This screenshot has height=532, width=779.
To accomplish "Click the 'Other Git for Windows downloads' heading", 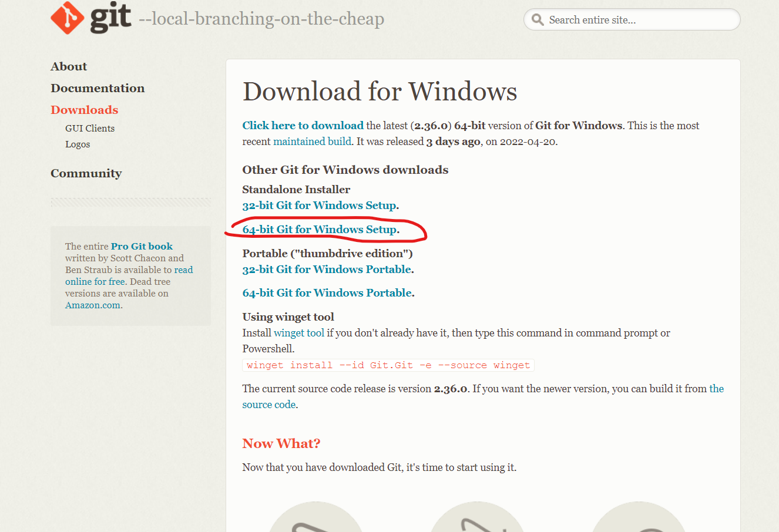I will [345, 170].
